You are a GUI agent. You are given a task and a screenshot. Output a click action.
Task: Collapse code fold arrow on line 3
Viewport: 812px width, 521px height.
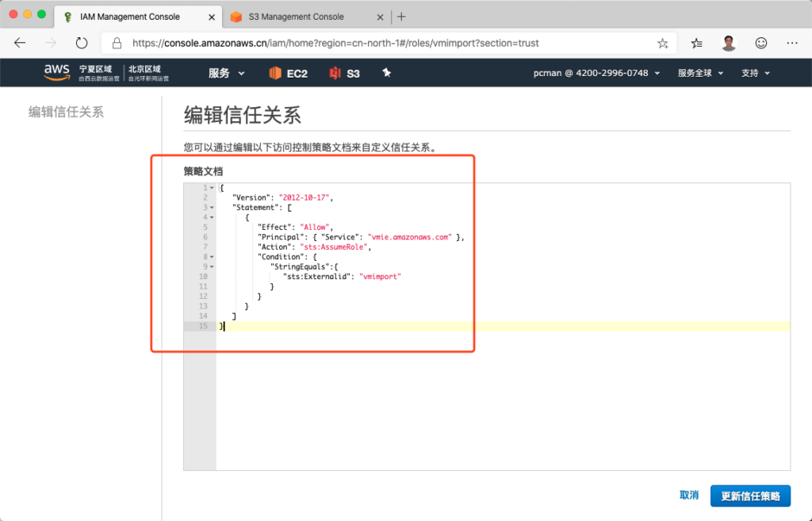coord(212,207)
